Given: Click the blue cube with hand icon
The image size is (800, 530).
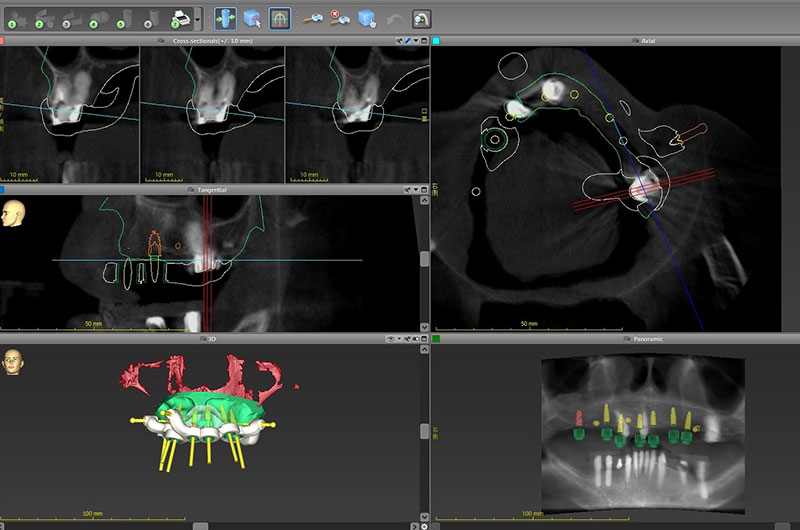Looking at the screenshot, I should (x=367, y=18).
